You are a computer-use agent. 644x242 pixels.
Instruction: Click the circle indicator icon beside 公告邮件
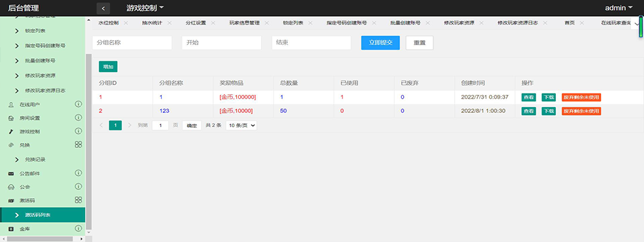tap(79, 173)
